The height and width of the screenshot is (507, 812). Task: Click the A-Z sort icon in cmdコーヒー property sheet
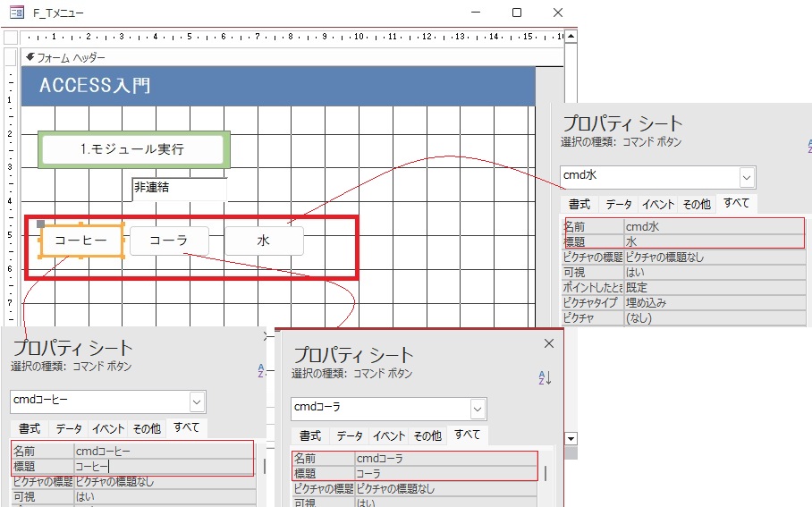[262, 369]
